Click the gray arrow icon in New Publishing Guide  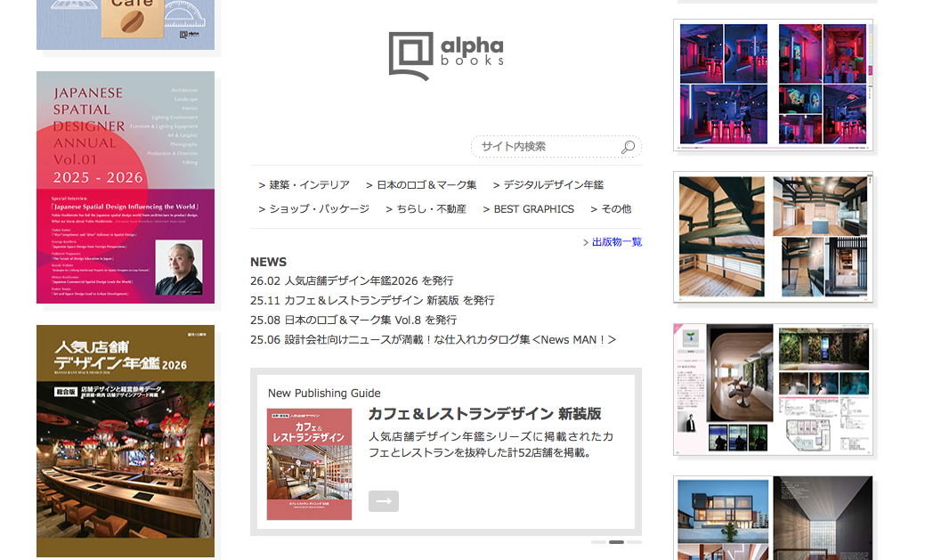point(383,501)
